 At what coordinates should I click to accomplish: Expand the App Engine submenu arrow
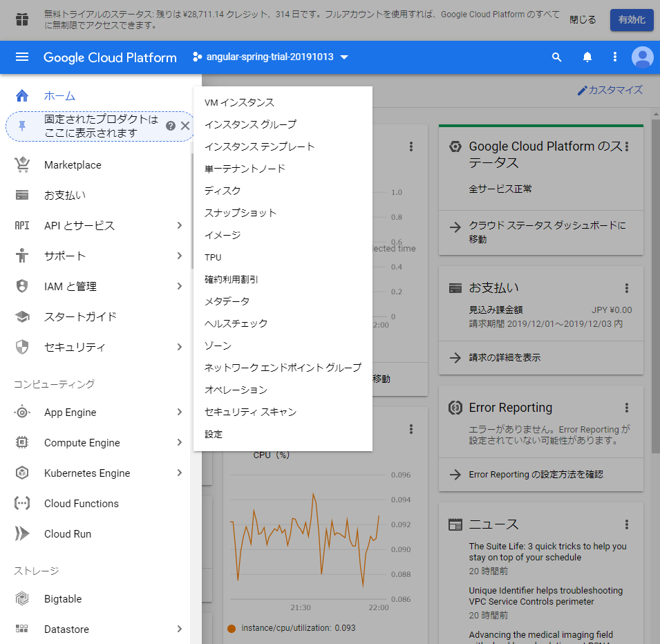pyautogui.click(x=179, y=412)
